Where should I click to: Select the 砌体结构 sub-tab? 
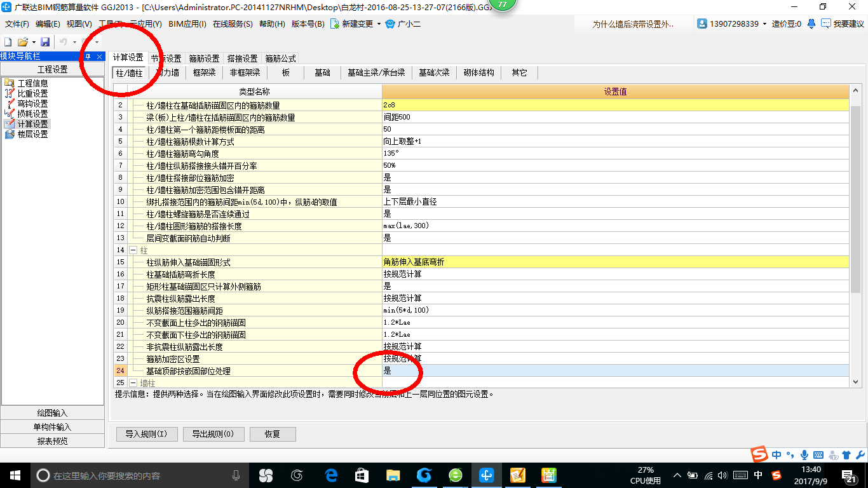click(478, 73)
